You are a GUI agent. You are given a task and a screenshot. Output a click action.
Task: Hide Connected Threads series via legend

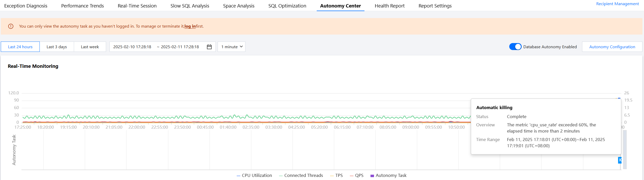point(301,175)
